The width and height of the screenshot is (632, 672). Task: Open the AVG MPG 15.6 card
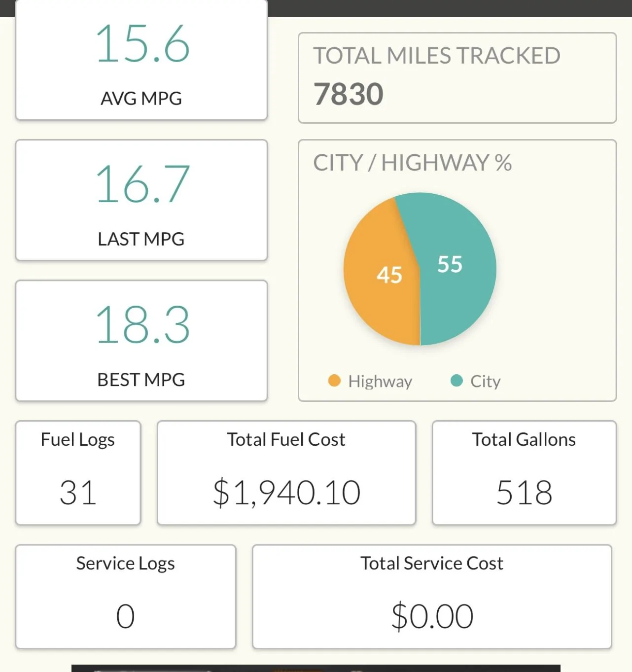[141, 60]
